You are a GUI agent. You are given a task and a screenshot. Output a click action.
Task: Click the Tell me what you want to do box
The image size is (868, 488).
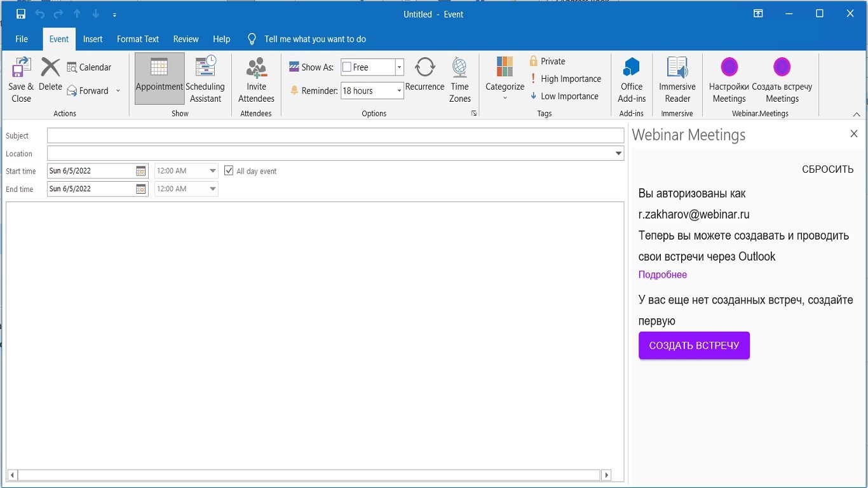pos(306,39)
